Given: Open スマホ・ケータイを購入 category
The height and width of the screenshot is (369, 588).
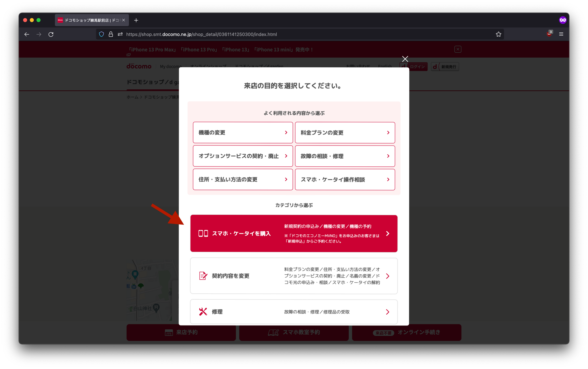Looking at the screenshot, I should (x=294, y=233).
